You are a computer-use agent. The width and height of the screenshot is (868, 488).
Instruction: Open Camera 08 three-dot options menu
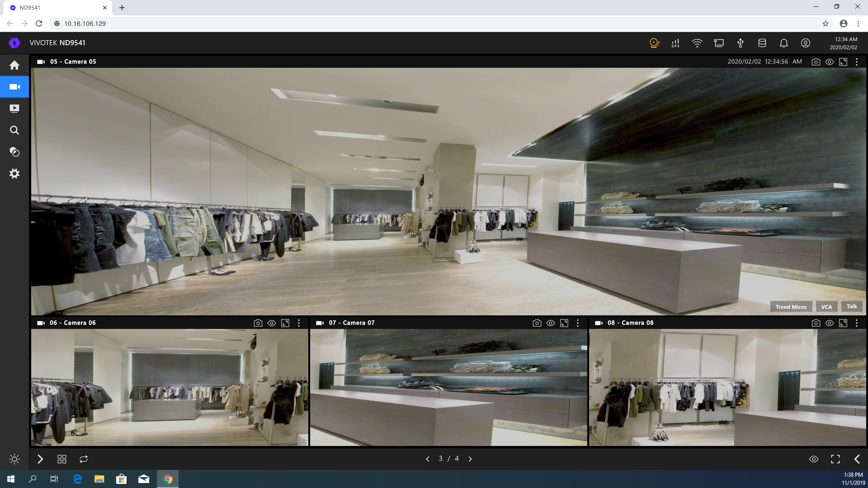856,323
